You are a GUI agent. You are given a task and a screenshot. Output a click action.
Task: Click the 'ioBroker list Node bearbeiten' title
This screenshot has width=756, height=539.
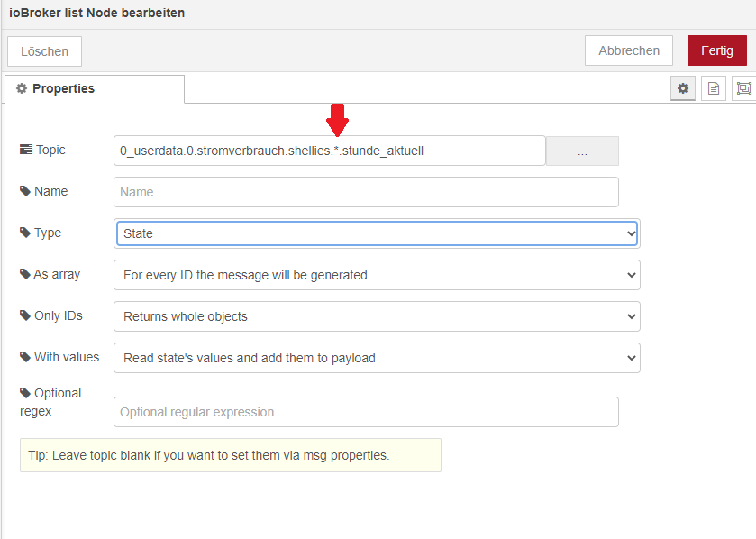[97, 13]
